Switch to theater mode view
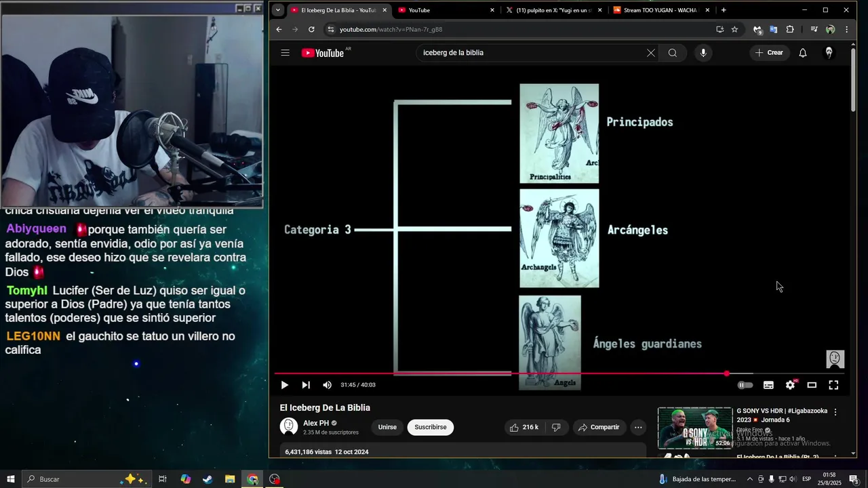 point(812,385)
